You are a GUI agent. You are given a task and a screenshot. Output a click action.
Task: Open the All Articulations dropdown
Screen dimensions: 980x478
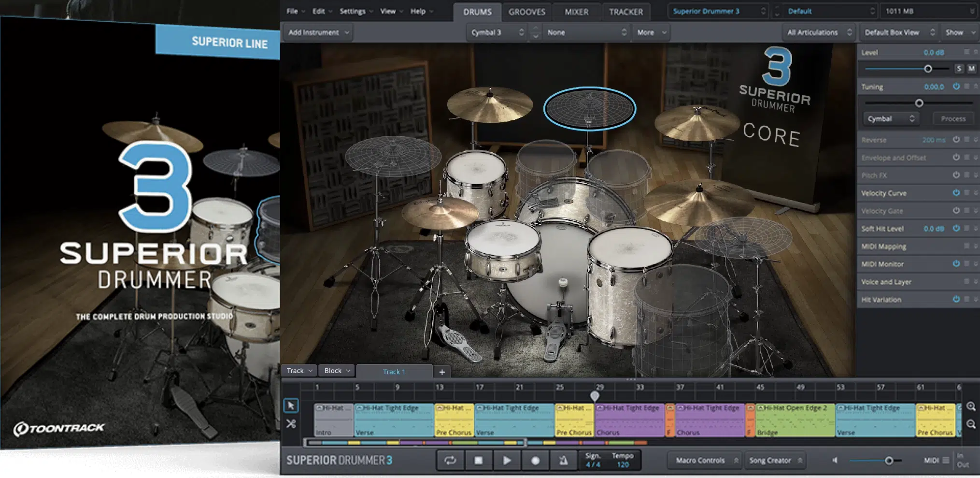(819, 32)
